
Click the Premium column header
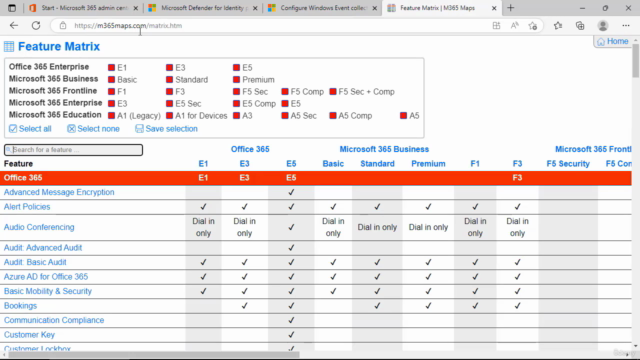tap(428, 164)
